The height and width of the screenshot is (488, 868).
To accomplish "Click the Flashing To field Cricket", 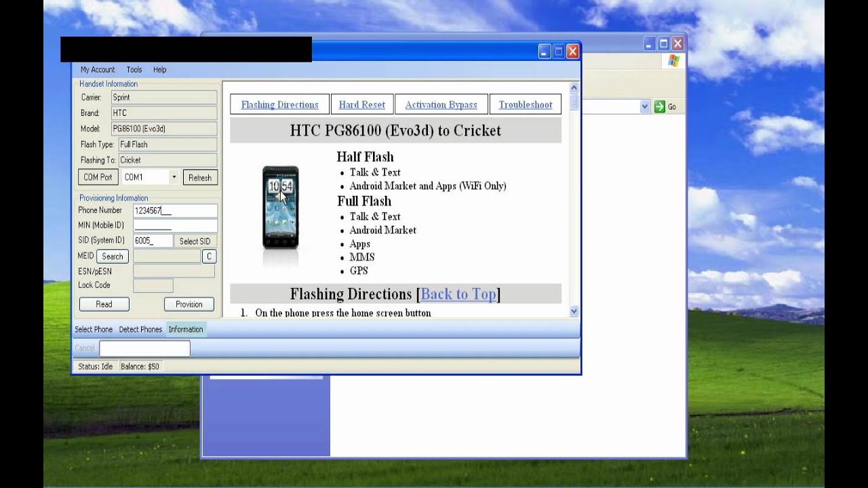I will 167,160.
